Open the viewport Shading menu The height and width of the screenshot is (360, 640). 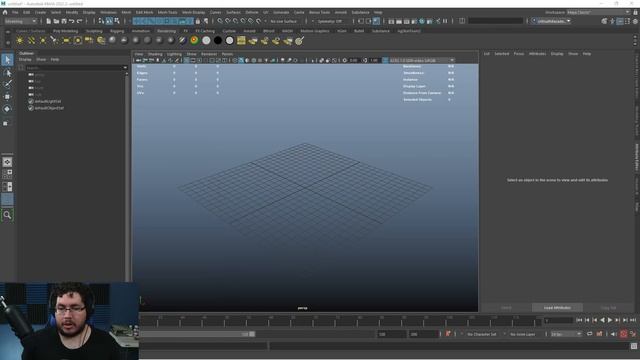pyautogui.click(x=155, y=54)
